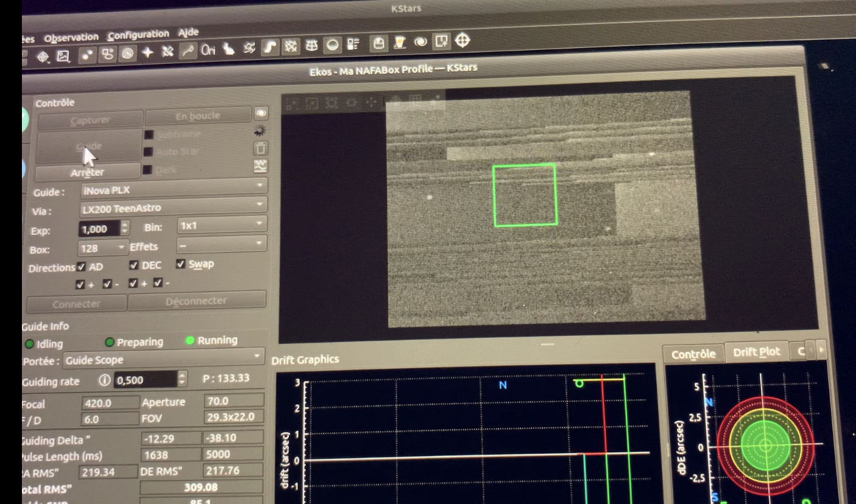The image size is (856, 504).
Task: Click the Guiding rate spin arrows
Action: tap(182, 379)
